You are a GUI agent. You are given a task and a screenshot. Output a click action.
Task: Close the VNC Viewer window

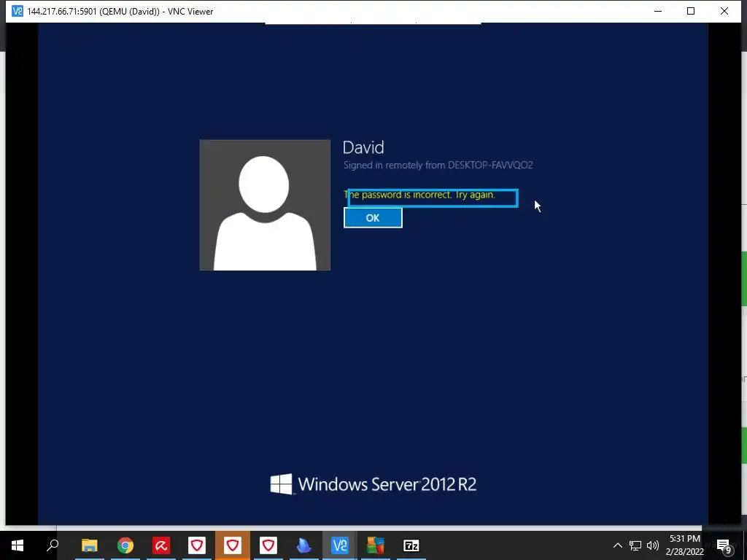(x=724, y=11)
